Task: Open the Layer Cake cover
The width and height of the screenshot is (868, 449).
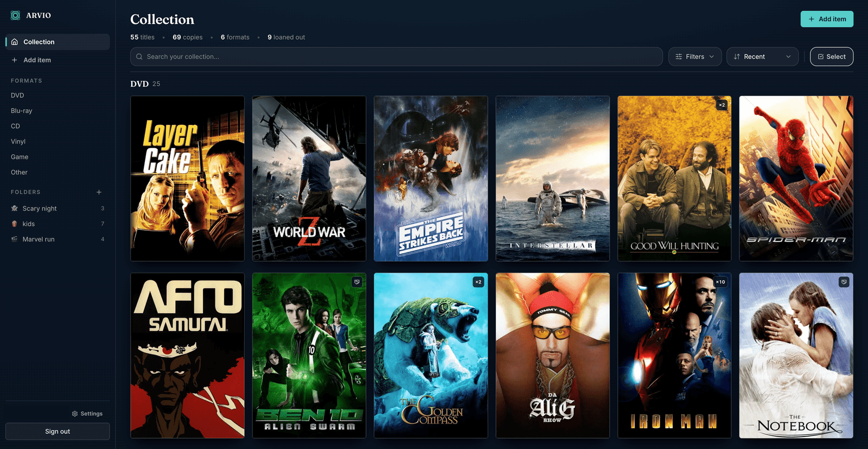Action: click(188, 179)
